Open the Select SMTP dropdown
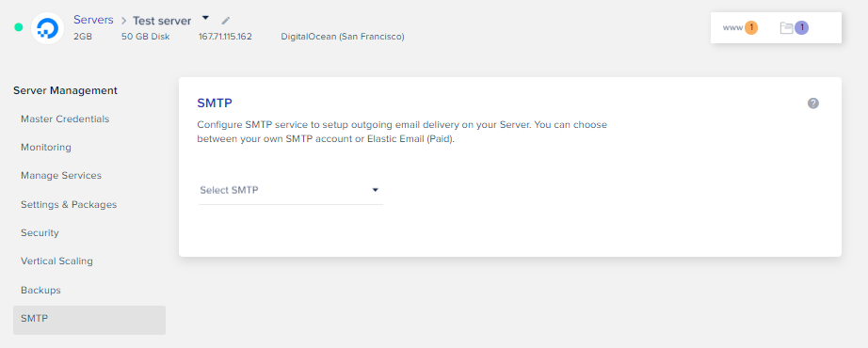 coord(291,190)
